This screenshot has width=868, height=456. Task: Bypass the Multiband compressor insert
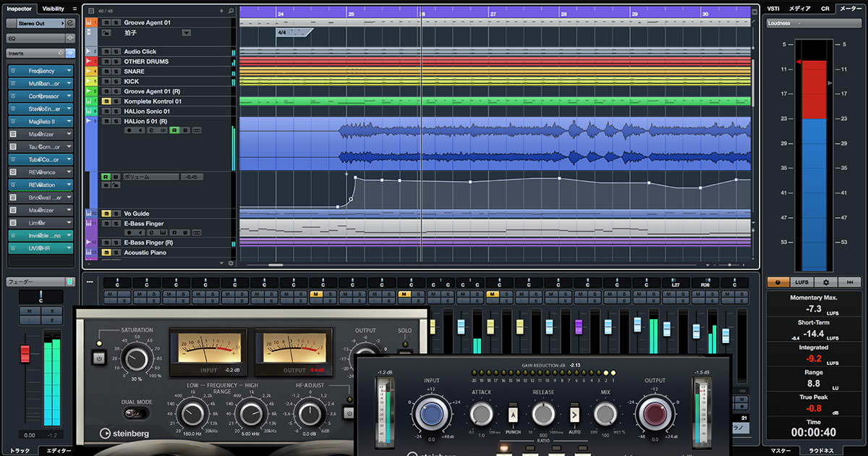(x=14, y=83)
